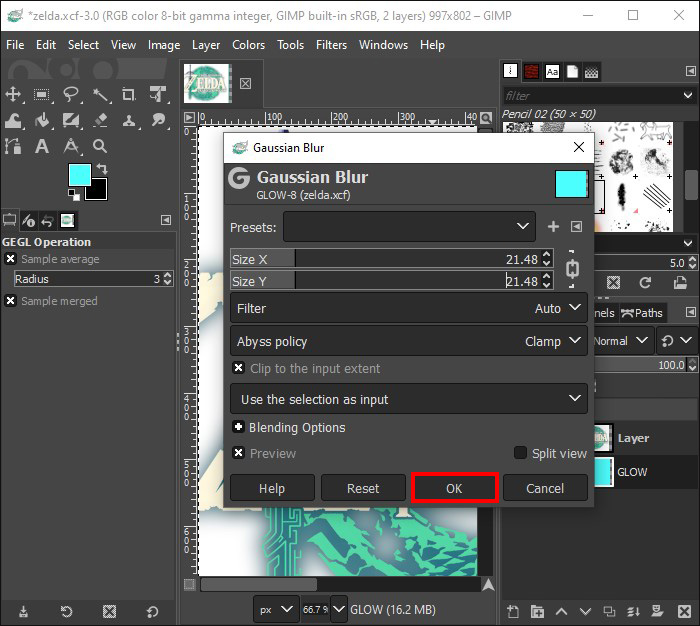Click Help in Gaussian Blur dialog
The height and width of the screenshot is (626, 700).
pyautogui.click(x=272, y=488)
